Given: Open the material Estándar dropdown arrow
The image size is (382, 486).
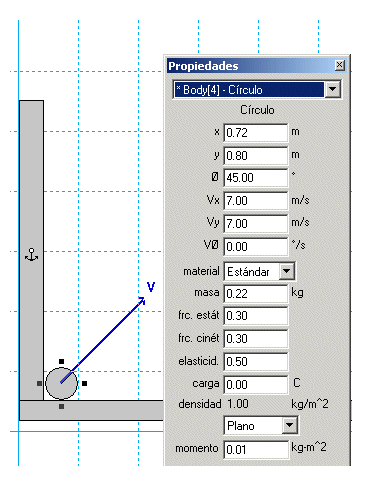Looking at the screenshot, I should click(x=287, y=271).
